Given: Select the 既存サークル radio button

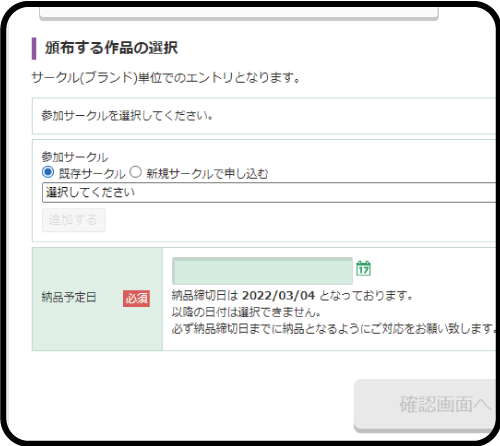Looking at the screenshot, I should click(48, 172).
